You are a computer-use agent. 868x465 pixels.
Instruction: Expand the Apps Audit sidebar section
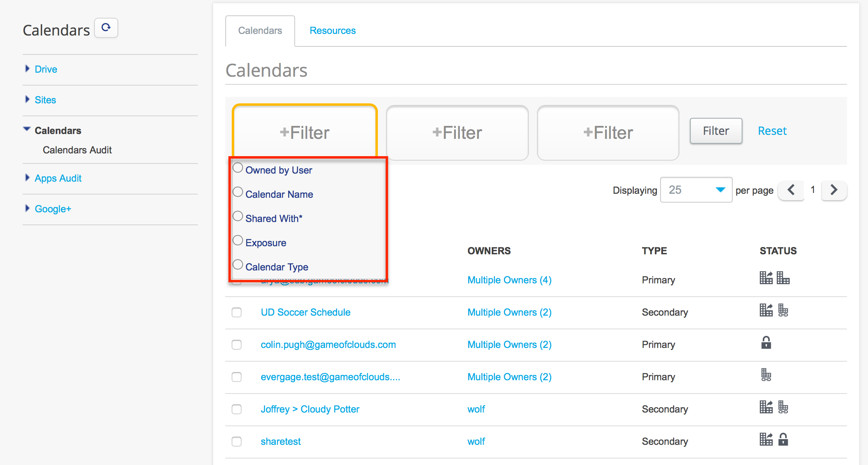pos(58,178)
